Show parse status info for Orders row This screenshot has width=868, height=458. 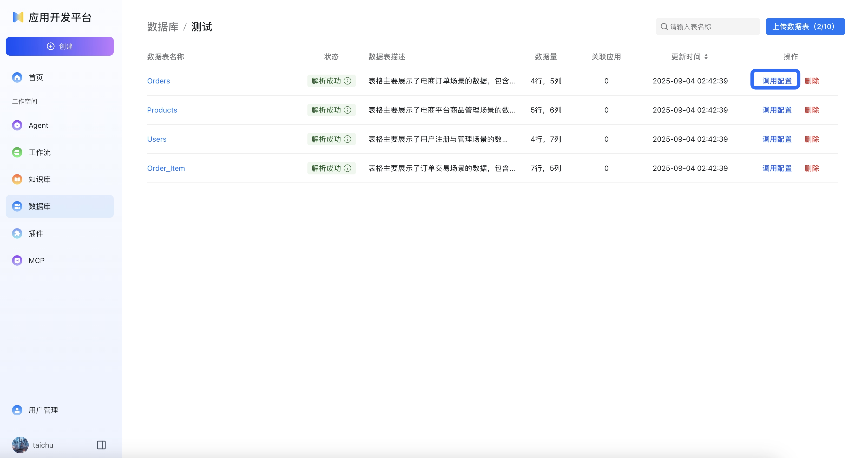pos(348,81)
